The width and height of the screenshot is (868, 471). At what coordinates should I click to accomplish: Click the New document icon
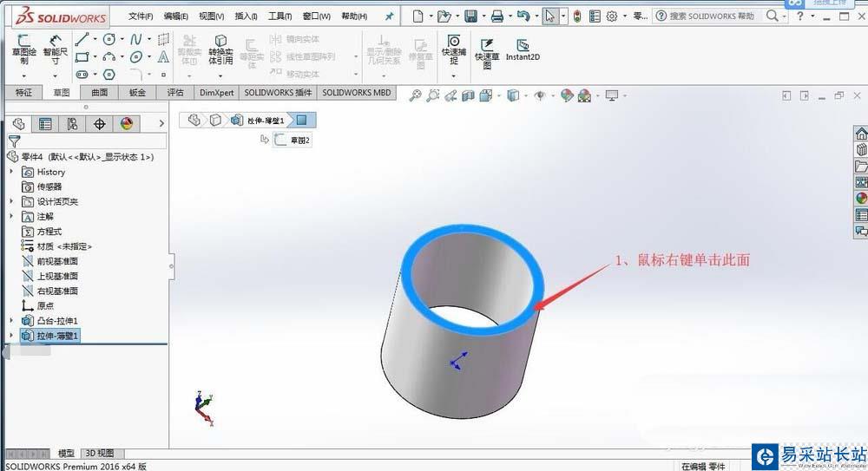click(418, 16)
